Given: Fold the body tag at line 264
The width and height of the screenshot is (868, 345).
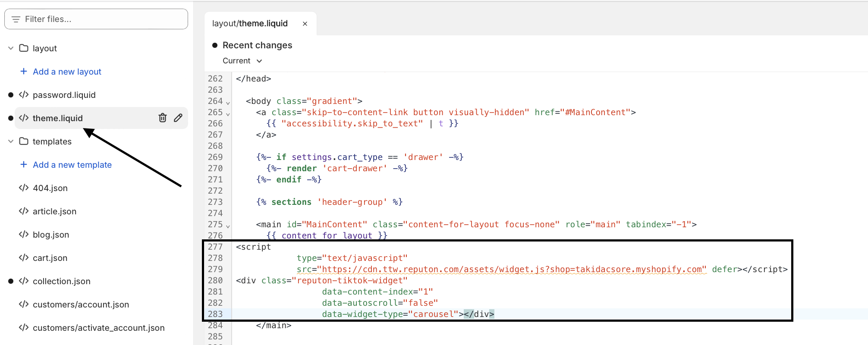Looking at the screenshot, I should (228, 103).
